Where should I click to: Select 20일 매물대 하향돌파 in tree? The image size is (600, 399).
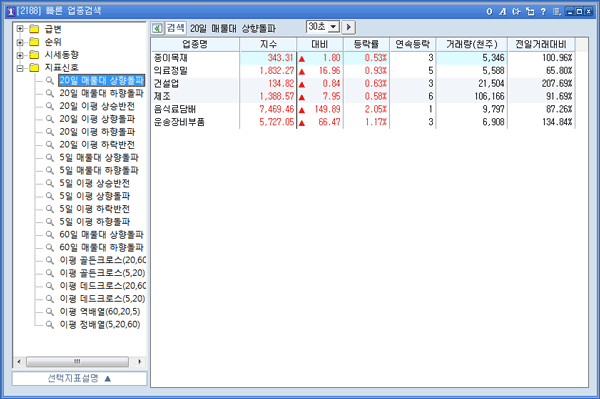coord(101,93)
